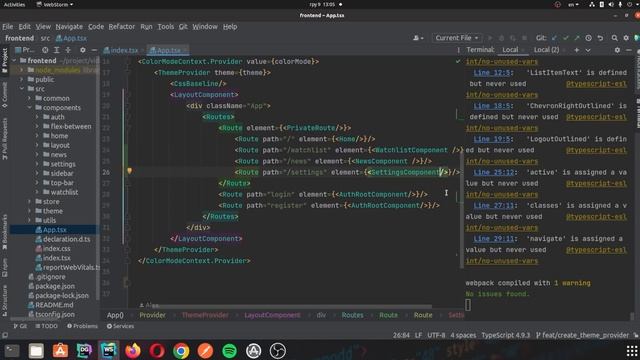Click the Git push arrow icon

(577, 38)
